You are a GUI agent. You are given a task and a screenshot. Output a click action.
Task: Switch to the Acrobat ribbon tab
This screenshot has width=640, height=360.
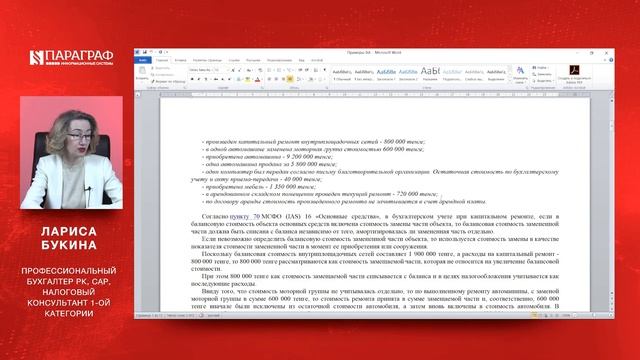[x=317, y=60]
